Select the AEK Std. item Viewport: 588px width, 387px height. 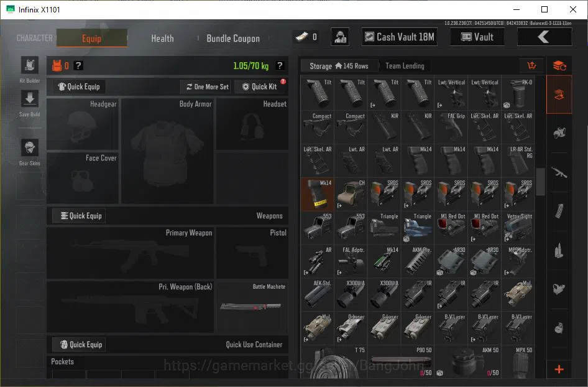pos(317,295)
